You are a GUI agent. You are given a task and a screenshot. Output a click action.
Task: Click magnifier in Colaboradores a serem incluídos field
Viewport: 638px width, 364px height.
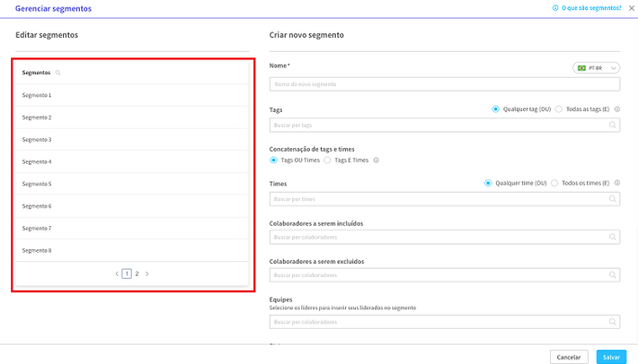(x=612, y=237)
